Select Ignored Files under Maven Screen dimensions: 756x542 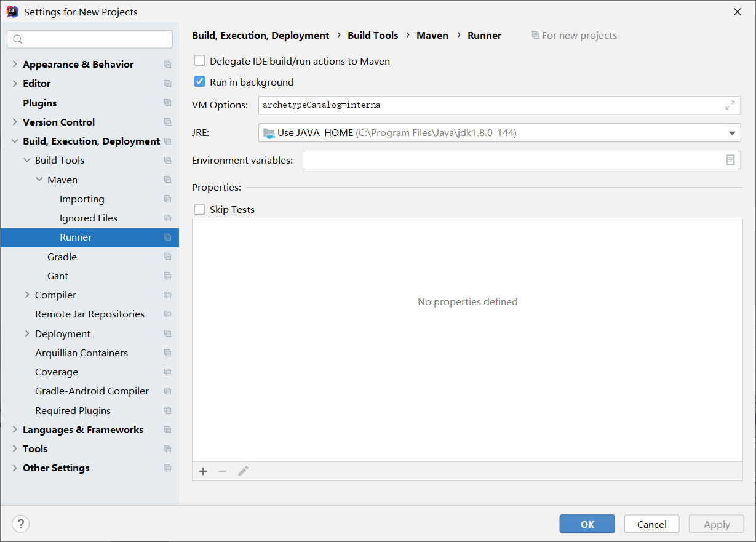(x=89, y=218)
